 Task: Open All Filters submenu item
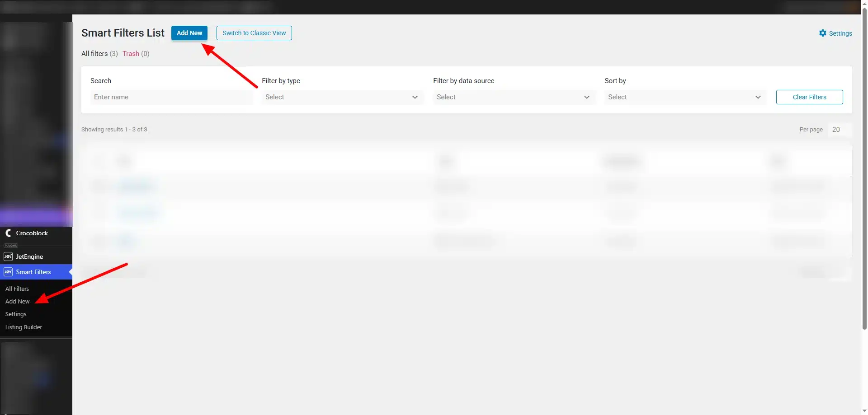pyautogui.click(x=17, y=289)
